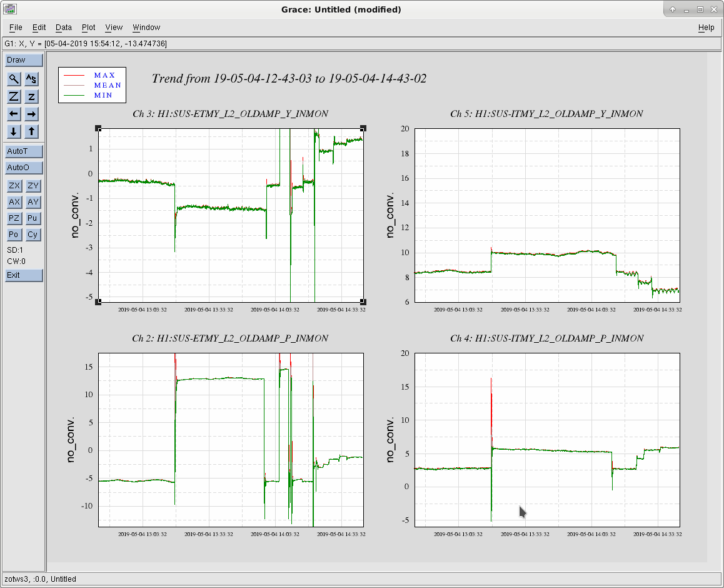Image resolution: width=724 pixels, height=588 pixels.
Task: Click the title bar up-arrow shade button
Action: [673, 9]
